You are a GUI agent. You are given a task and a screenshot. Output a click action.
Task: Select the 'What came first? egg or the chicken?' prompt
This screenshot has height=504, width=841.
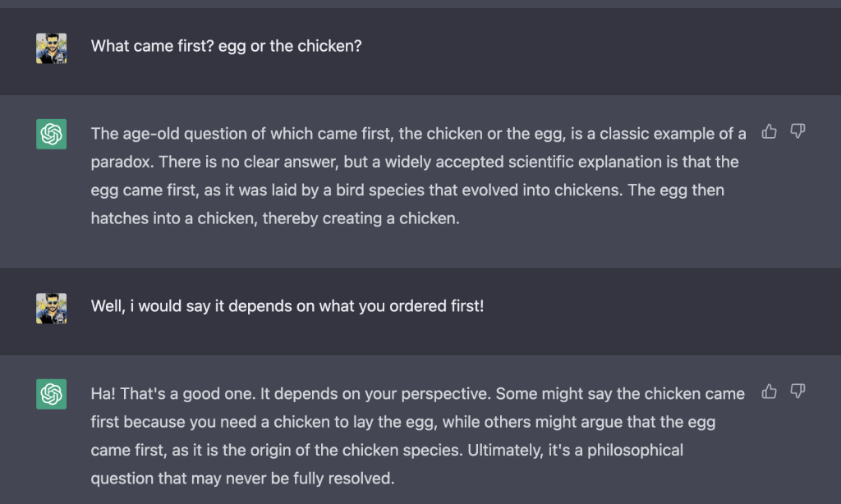226,46
